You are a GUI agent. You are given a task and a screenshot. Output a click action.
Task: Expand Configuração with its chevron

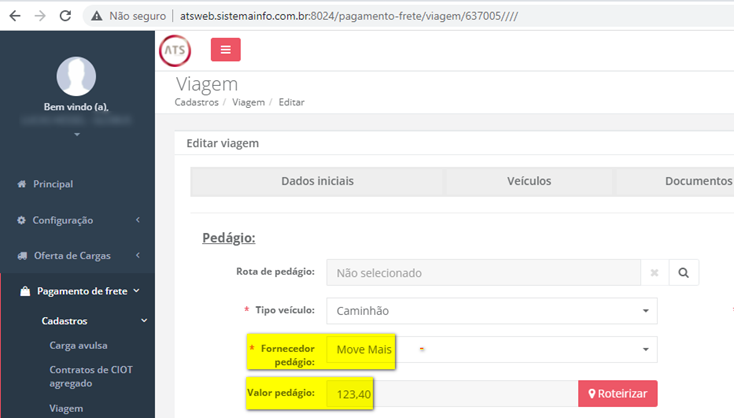click(138, 220)
